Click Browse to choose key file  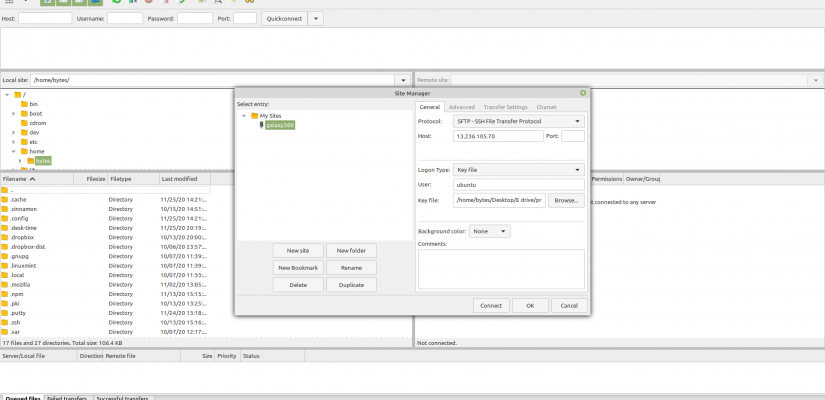tap(566, 200)
